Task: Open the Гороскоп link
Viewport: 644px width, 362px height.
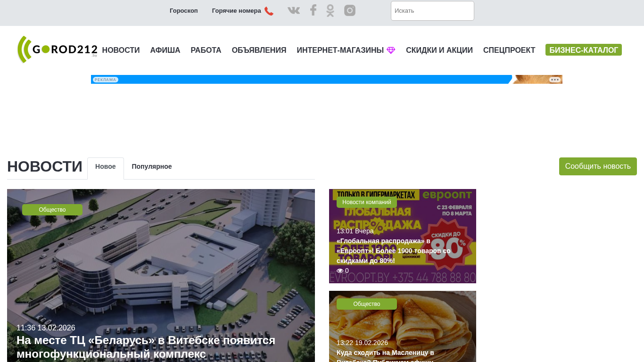Action: coord(184,11)
